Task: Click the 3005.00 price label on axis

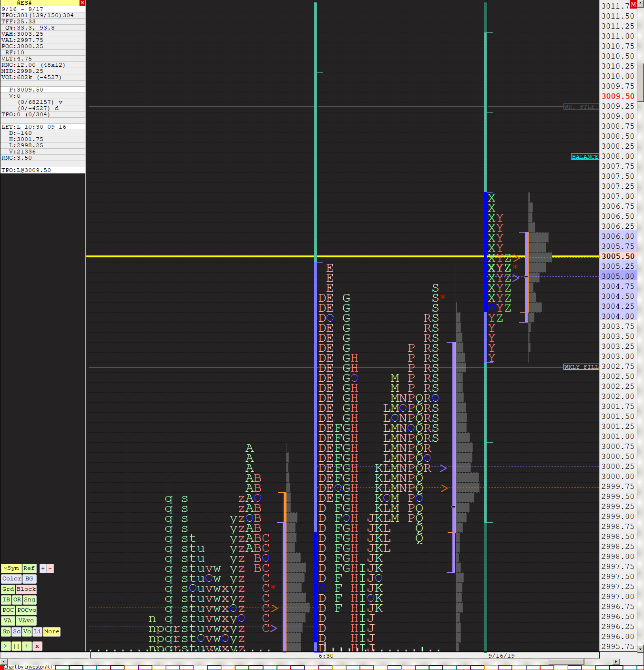Action: [618, 276]
